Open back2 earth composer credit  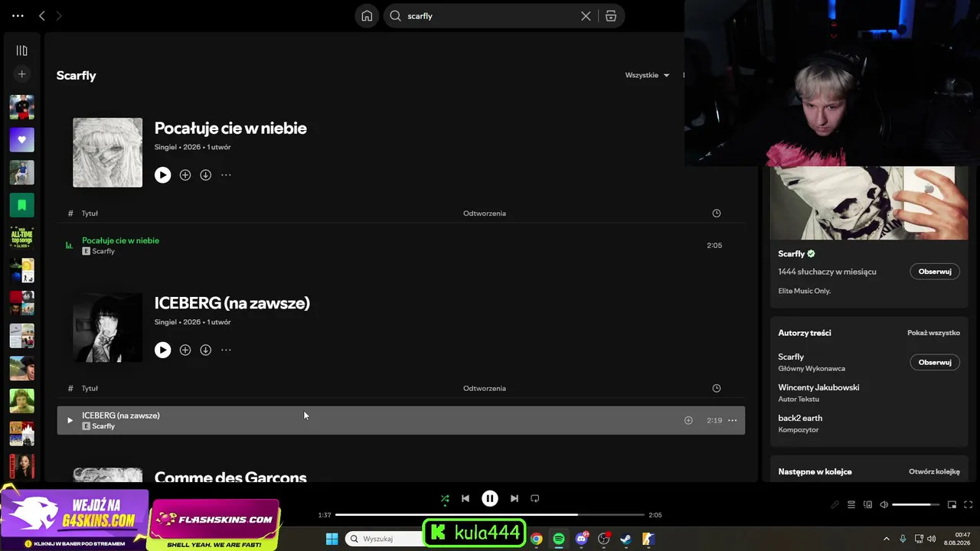(x=800, y=418)
